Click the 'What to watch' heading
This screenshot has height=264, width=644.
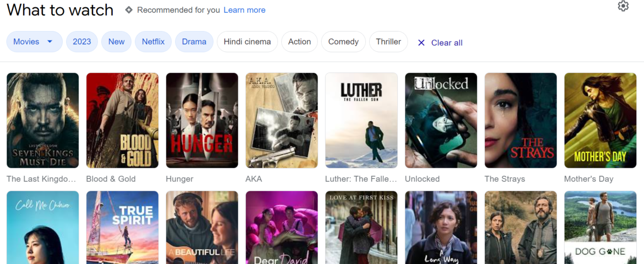(60, 10)
